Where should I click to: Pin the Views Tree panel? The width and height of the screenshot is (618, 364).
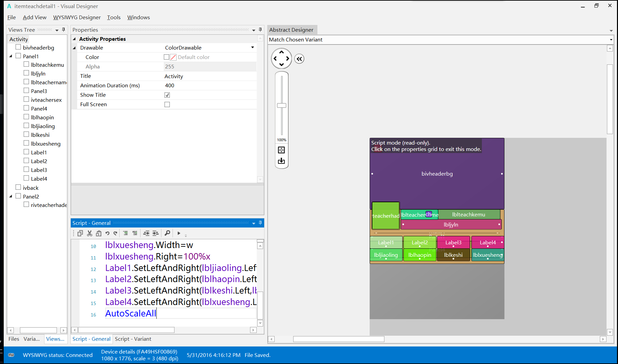click(63, 30)
